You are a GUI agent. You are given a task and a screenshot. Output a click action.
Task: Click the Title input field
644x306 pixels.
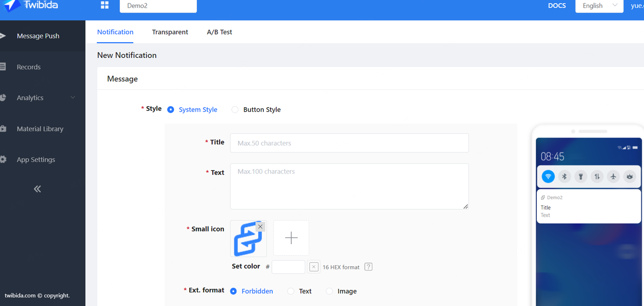pos(349,143)
